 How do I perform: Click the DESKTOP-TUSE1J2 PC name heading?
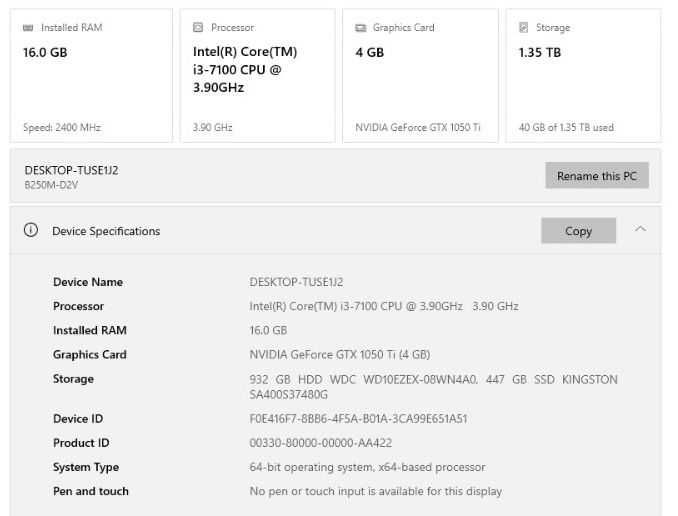pos(71,170)
